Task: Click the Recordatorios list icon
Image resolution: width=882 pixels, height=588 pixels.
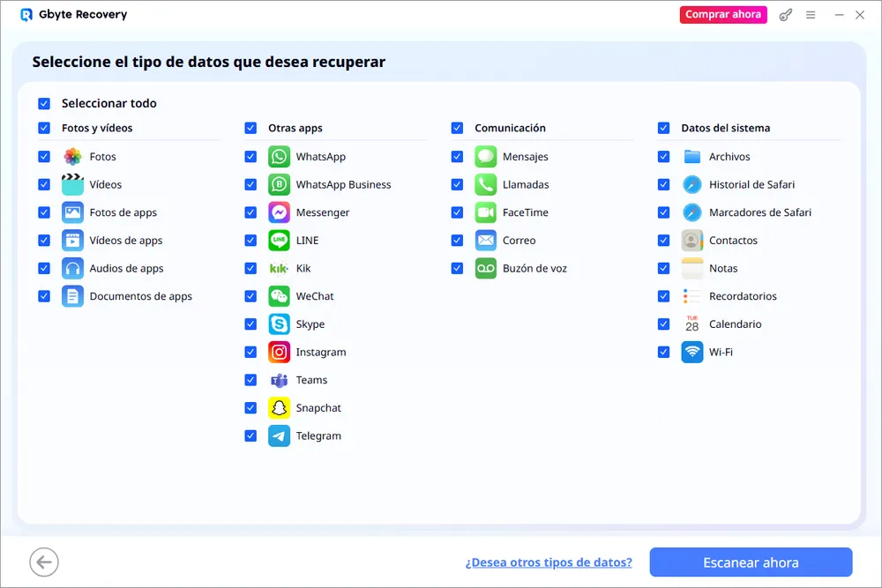Action: tap(691, 296)
